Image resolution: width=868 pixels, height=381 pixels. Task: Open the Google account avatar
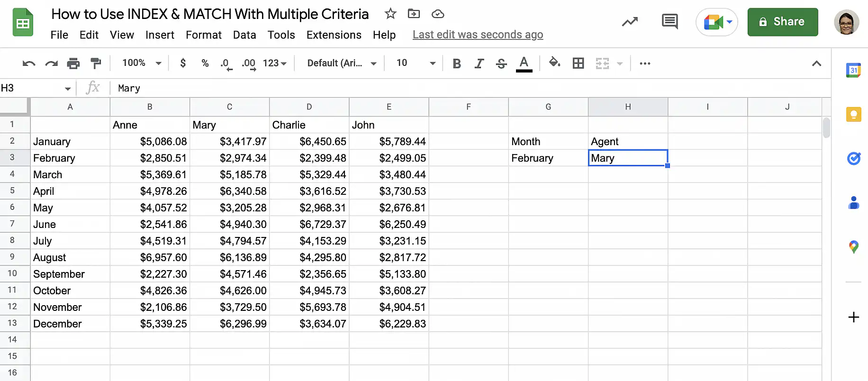[847, 22]
